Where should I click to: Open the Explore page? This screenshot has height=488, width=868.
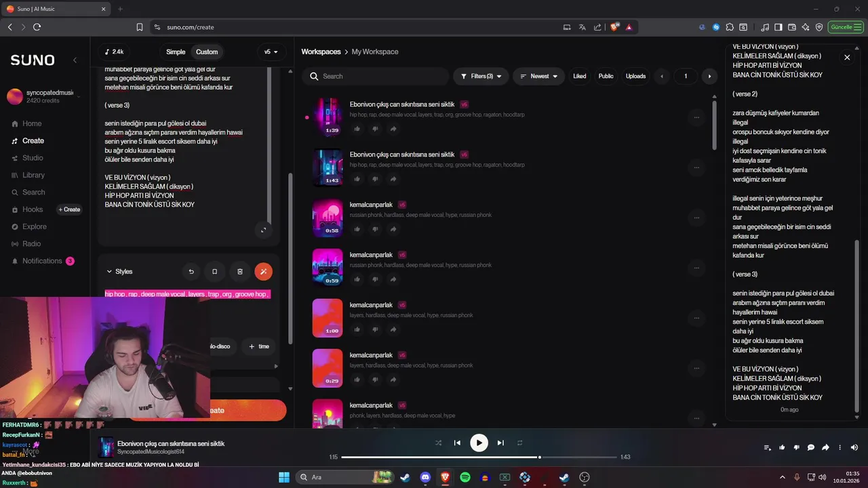coord(29,226)
